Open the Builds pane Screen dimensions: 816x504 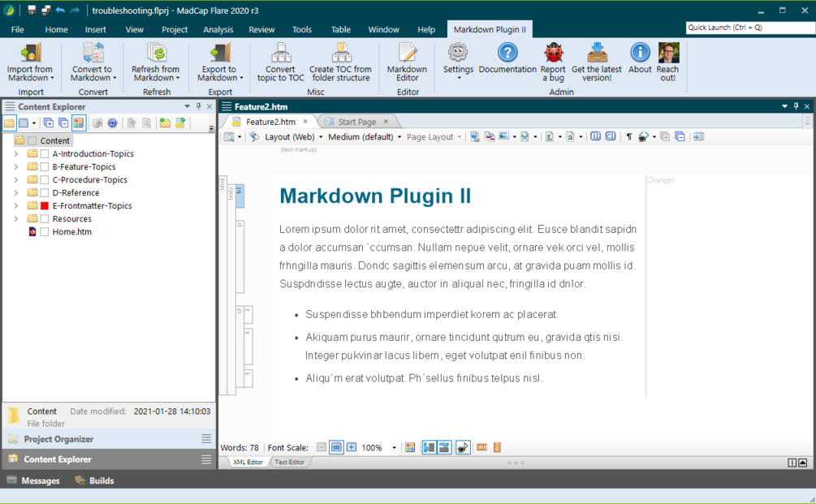click(95, 480)
